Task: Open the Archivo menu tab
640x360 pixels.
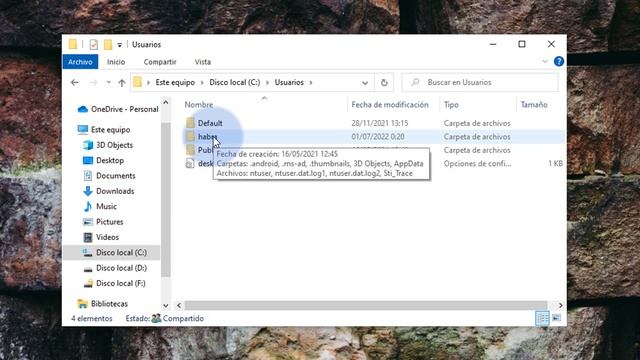Action: [80, 62]
